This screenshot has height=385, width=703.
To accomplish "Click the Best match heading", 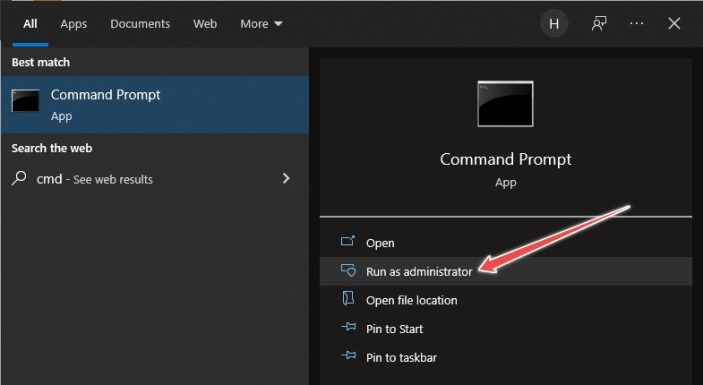I will pos(41,62).
